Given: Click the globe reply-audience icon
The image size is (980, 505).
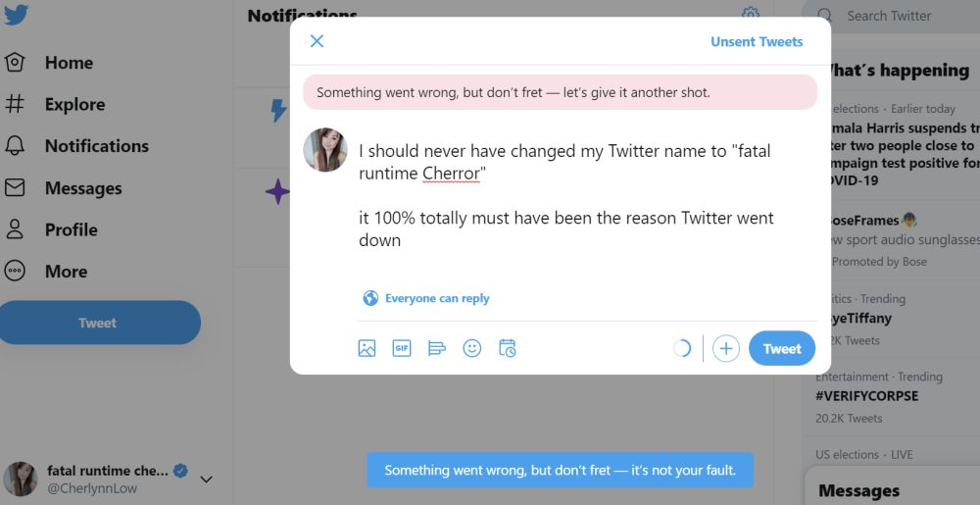Looking at the screenshot, I should (x=370, y=298).
